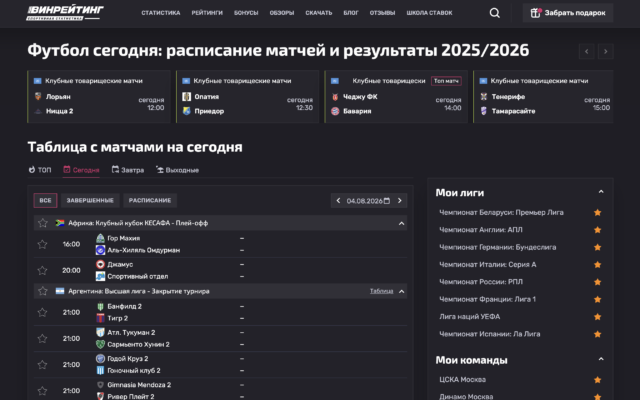
Task: Click the Забрать подарок button
Action: pos(568,13)
